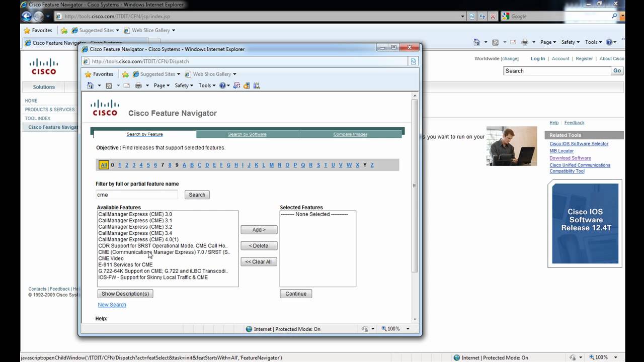Open Page menu in main window toolbar
The height and width of the screenshot is (362, 644).
coord(548,42)
